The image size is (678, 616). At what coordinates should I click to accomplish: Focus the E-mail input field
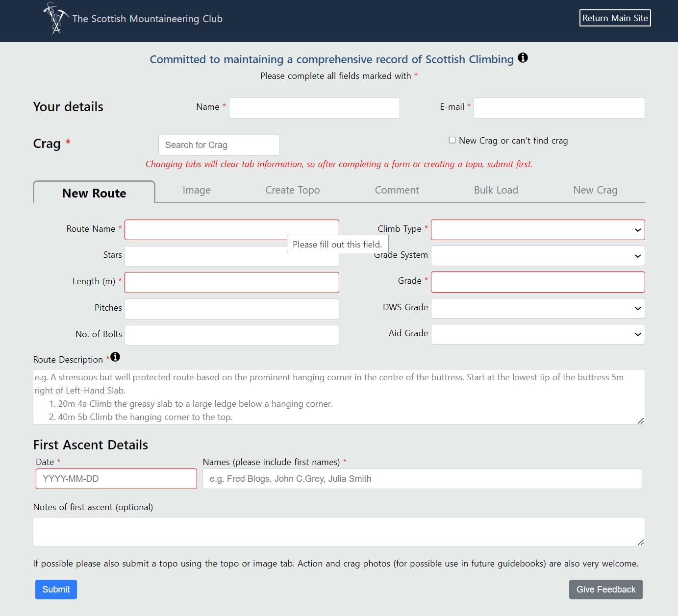559,108
